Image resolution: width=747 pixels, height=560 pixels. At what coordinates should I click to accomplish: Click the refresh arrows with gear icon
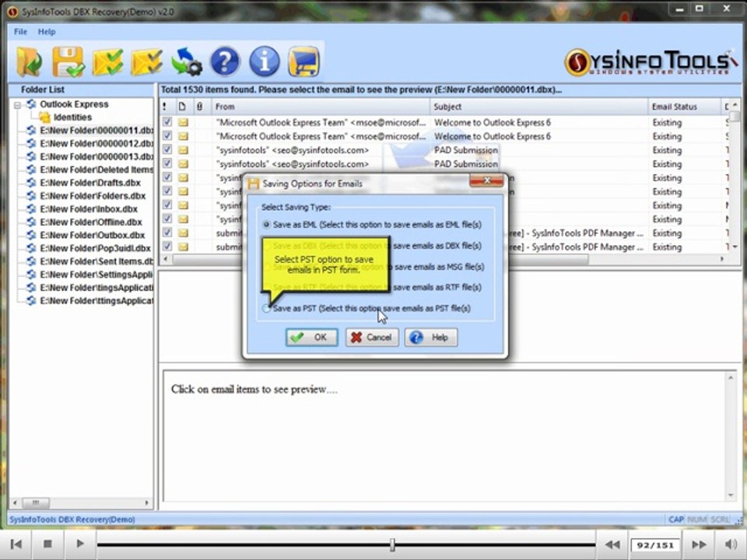pyautogui.click(x=186, y=62)
